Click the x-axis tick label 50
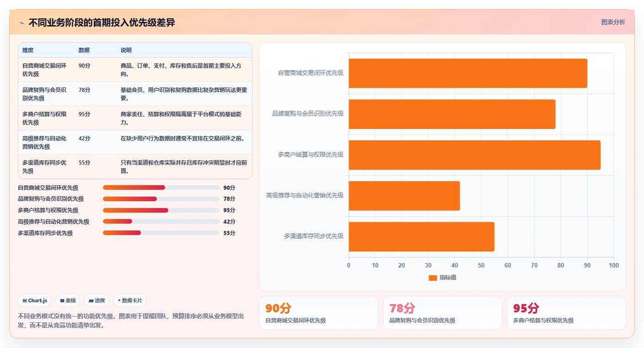Image resolution: width=644 pixels, height=348 pixels. click(x=481, y=265)
